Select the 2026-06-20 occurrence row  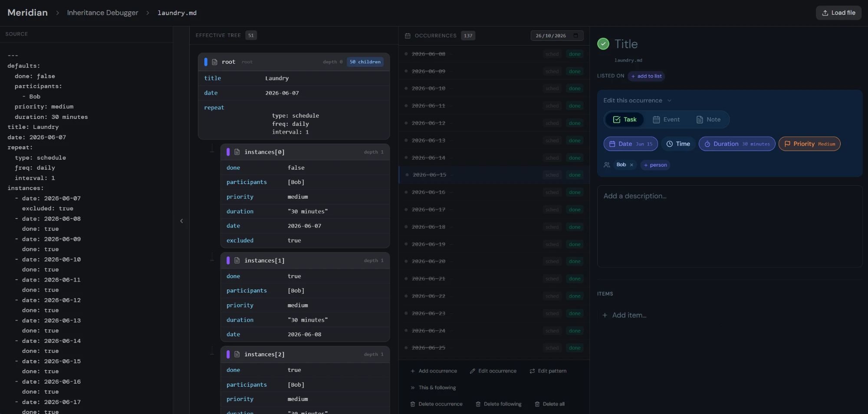coord(494,261)
